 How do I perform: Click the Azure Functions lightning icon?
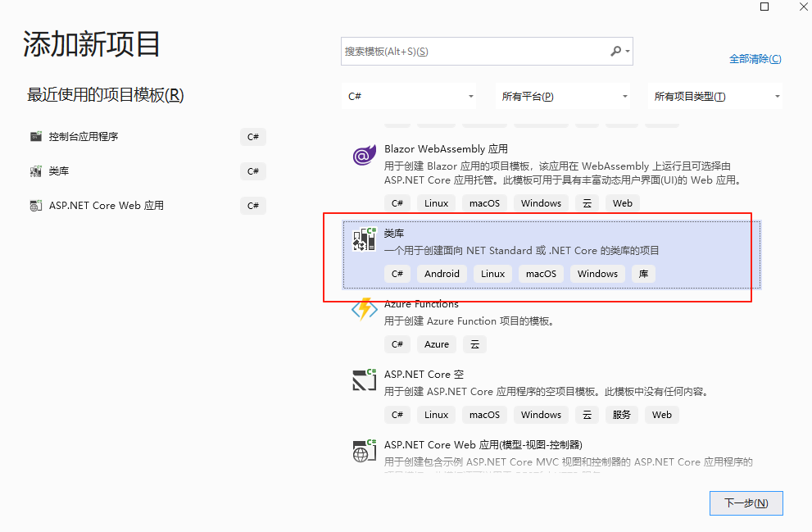coord(364,309)
